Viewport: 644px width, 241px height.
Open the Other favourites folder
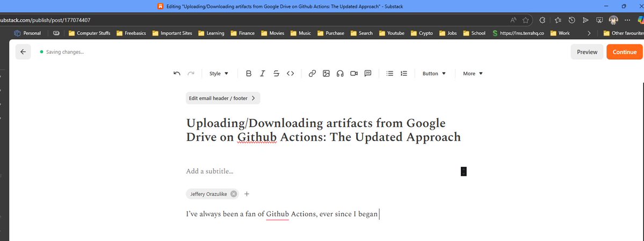click(x=623, y=33)
